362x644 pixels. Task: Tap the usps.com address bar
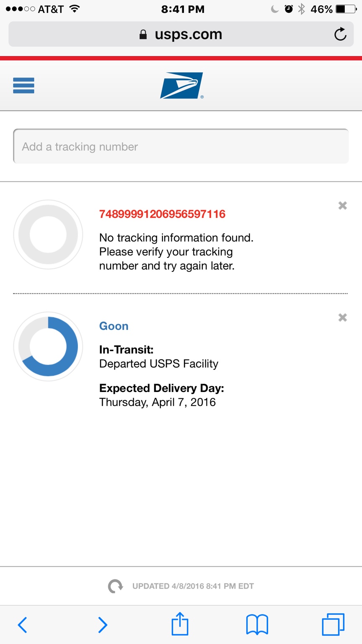tap(181, 34)
